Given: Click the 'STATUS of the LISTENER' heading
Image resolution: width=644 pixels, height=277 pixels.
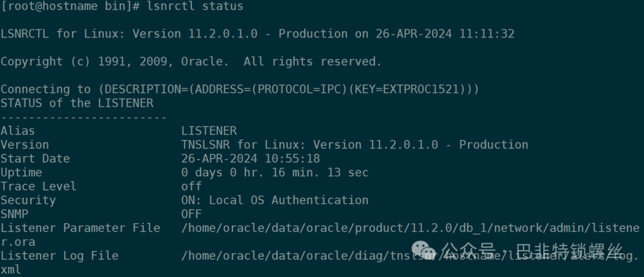Looking at the screenshot, I should click(x=77, y=104).
